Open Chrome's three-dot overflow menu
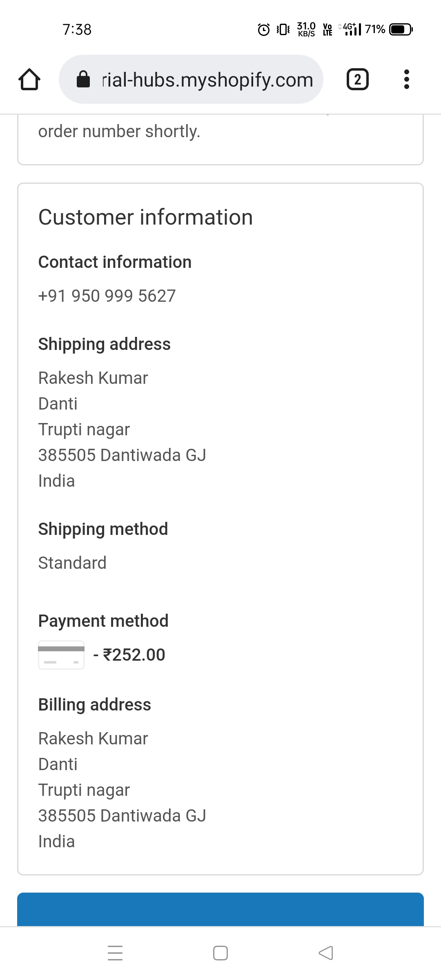441x980 pixels. pyautogui.click(x=406, y=79)
